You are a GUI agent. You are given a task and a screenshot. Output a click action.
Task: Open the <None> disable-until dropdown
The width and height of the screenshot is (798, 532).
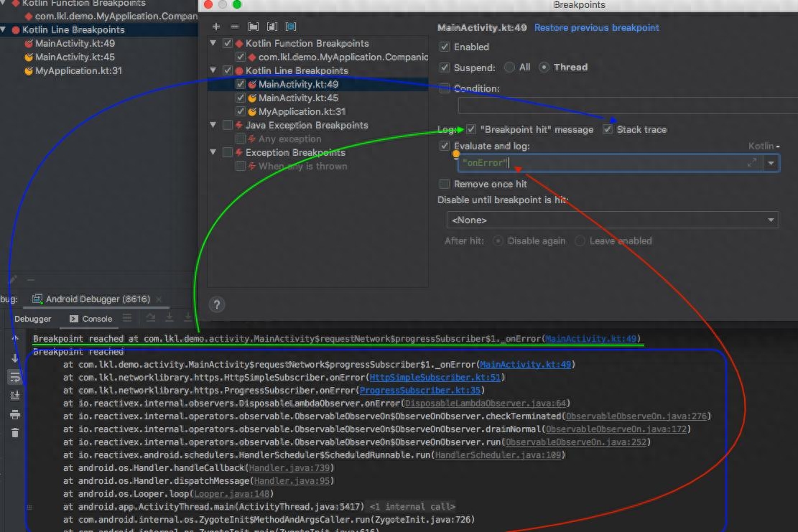coord(613,220)
